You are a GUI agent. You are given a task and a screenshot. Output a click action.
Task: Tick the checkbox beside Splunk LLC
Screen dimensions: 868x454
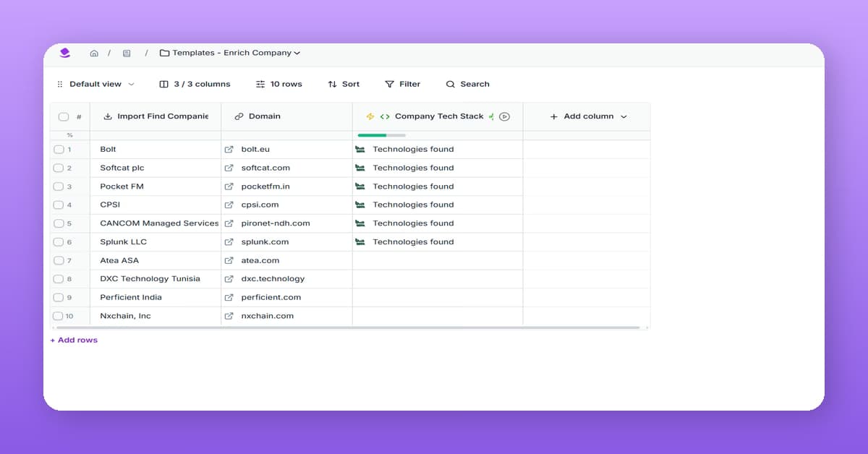[58, 241]
